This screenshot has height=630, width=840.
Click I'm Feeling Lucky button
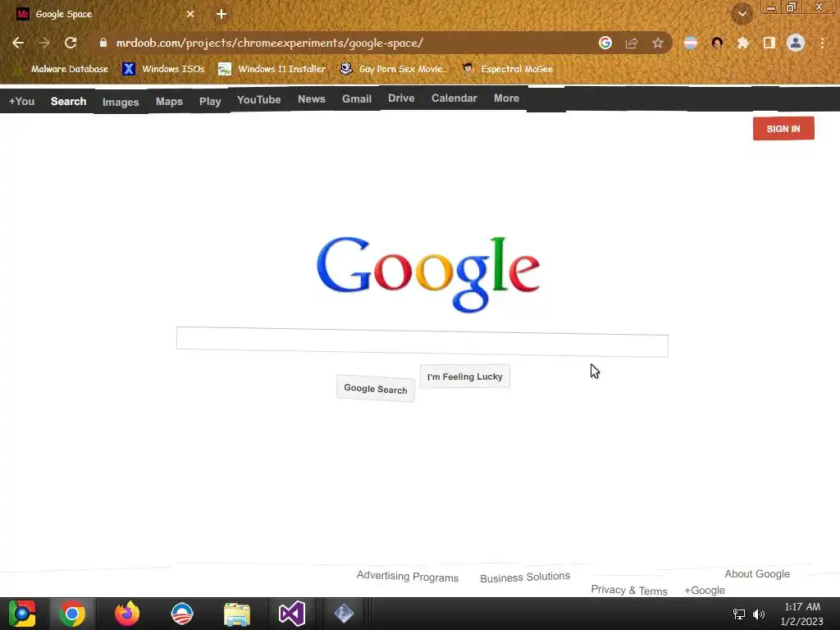(465, 377)
